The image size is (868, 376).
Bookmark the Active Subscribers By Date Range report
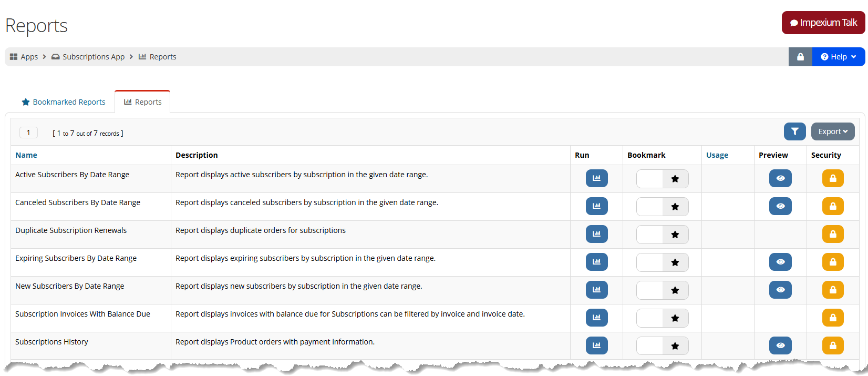tap(663, 179)
